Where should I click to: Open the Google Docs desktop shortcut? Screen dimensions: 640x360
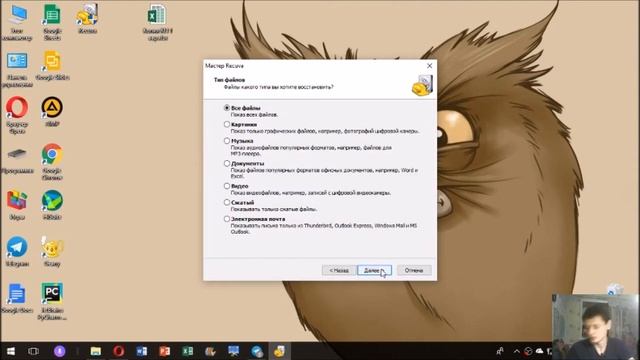(17, 298)
